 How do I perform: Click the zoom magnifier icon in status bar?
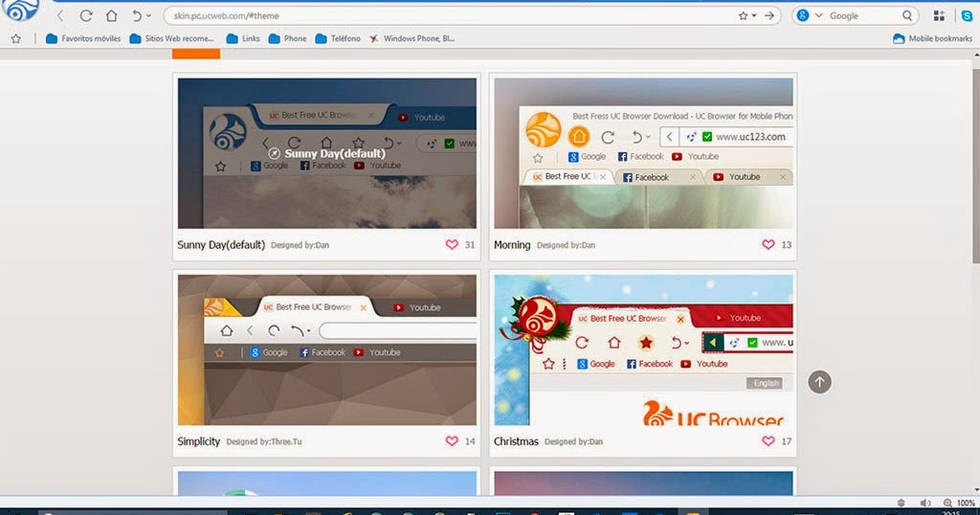(947, 503)
